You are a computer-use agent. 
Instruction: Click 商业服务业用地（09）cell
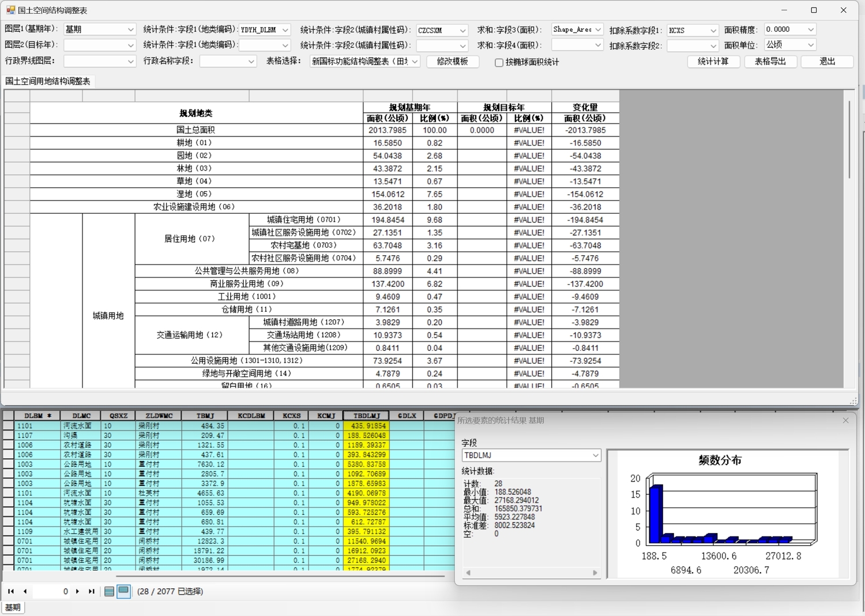[x=249, y=284]
